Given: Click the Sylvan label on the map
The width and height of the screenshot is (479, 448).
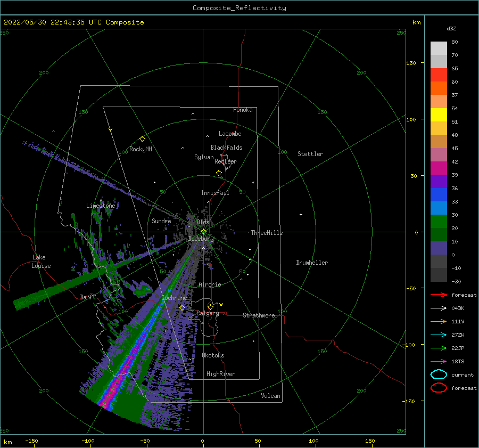Looking at the screenshot, I should pos(204,157).
